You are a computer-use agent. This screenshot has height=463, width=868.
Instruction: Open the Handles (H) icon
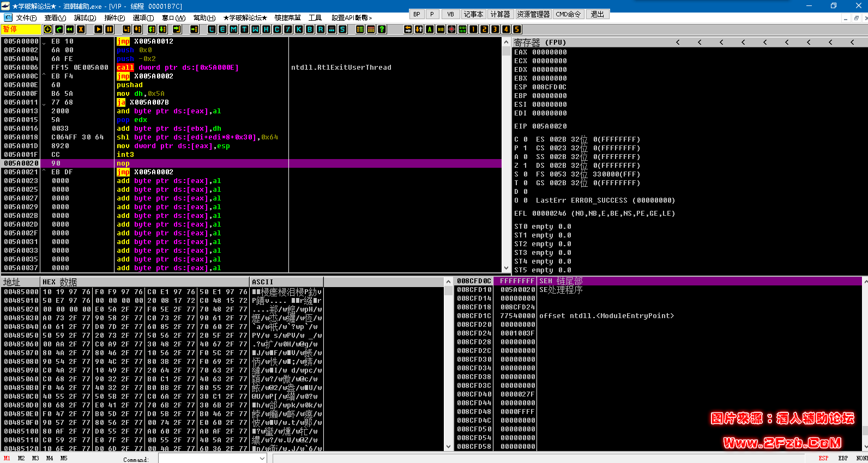[x=266, y=29]
